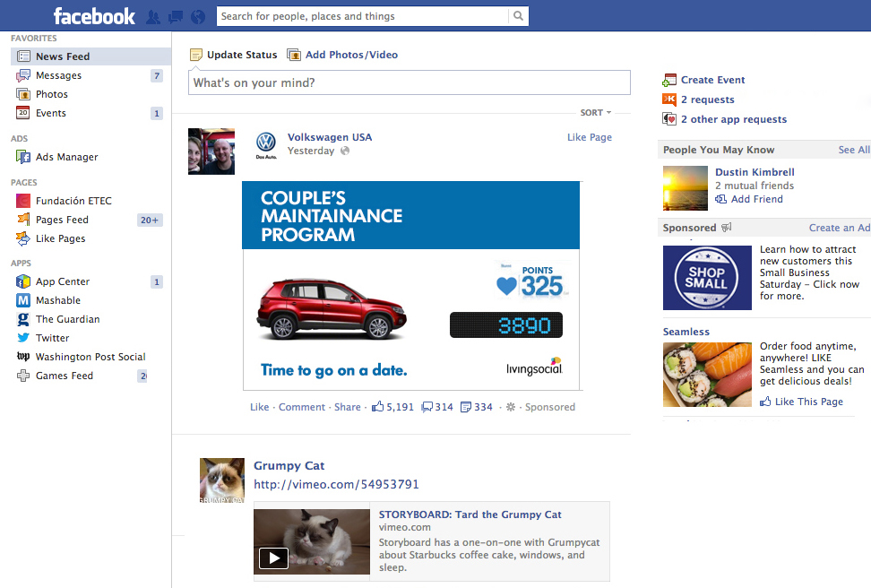Click the News Feed sidebar icon
This screenshot has width=871, height=588.
click(23, 56)
